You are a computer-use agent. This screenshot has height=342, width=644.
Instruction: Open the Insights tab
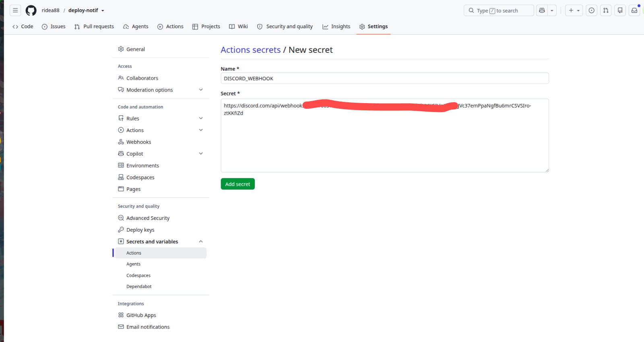click(x=336, y=27)
